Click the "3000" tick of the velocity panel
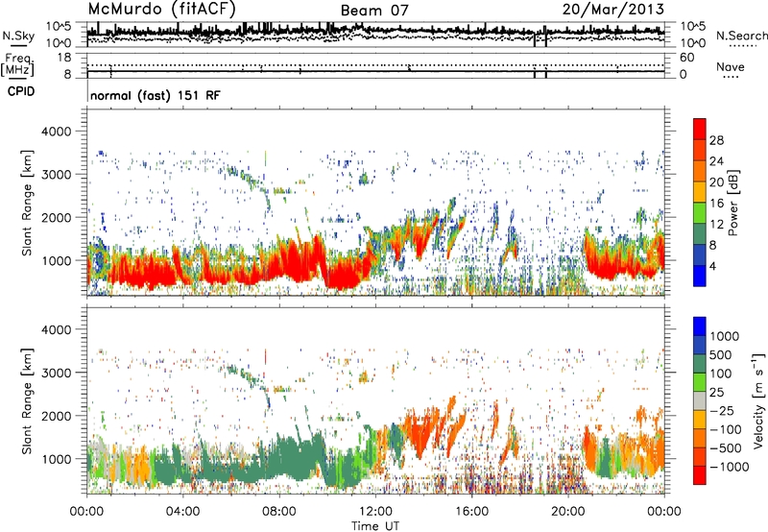768x532 pixels. [x=59, y=373]
